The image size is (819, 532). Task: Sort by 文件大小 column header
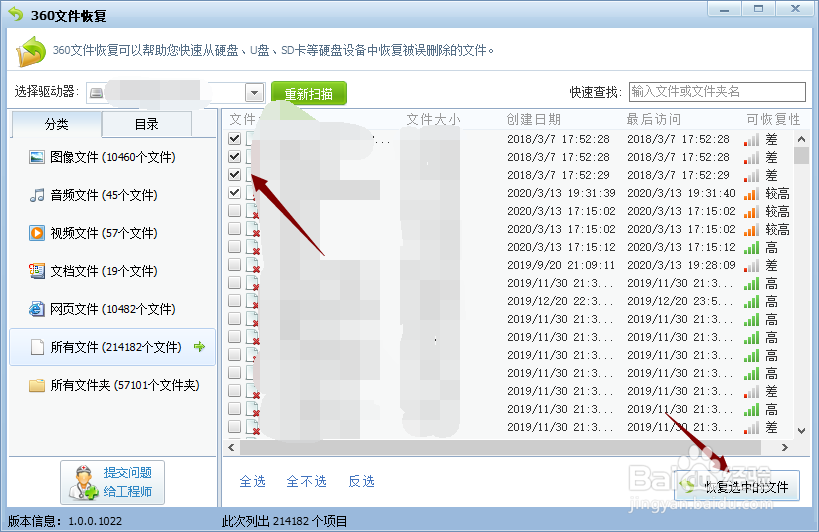pyautogui.click(x=433, y=120)
